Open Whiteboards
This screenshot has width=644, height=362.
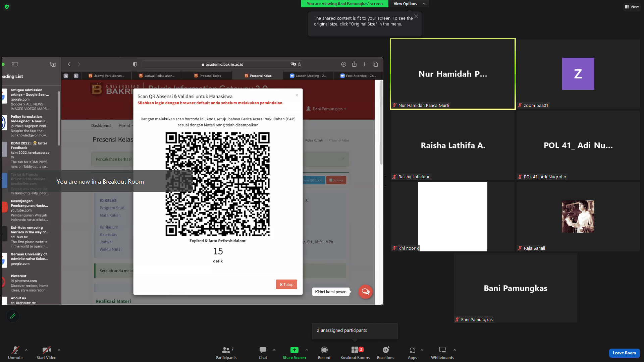(x=442, y=353)
